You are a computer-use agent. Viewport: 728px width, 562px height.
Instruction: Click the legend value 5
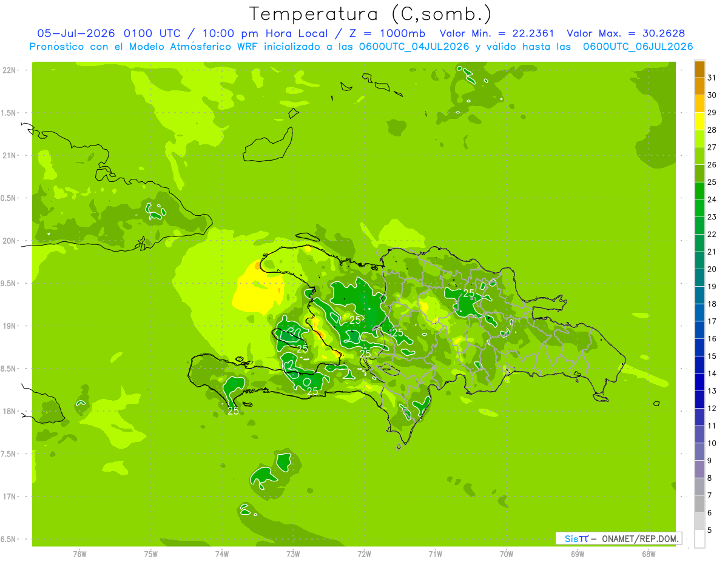tap(709, 530)
